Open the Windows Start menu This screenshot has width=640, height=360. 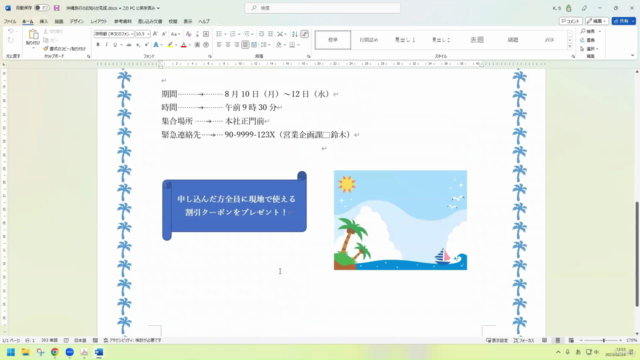pos(11,352)
